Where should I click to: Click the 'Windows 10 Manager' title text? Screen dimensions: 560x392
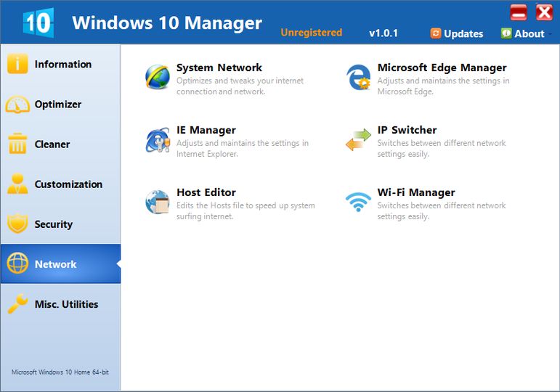tap(167, 23)
